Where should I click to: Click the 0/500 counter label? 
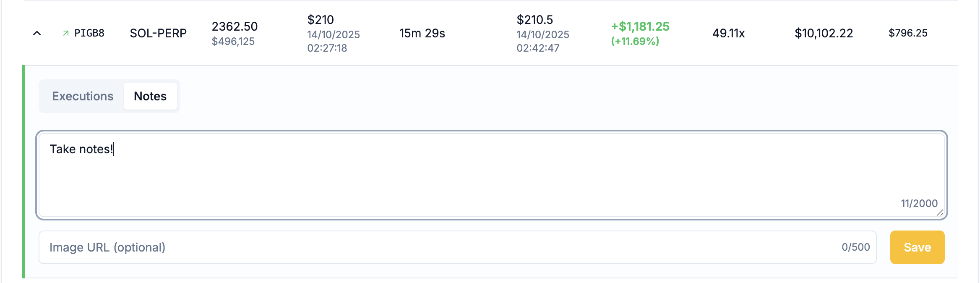[855, 247]
